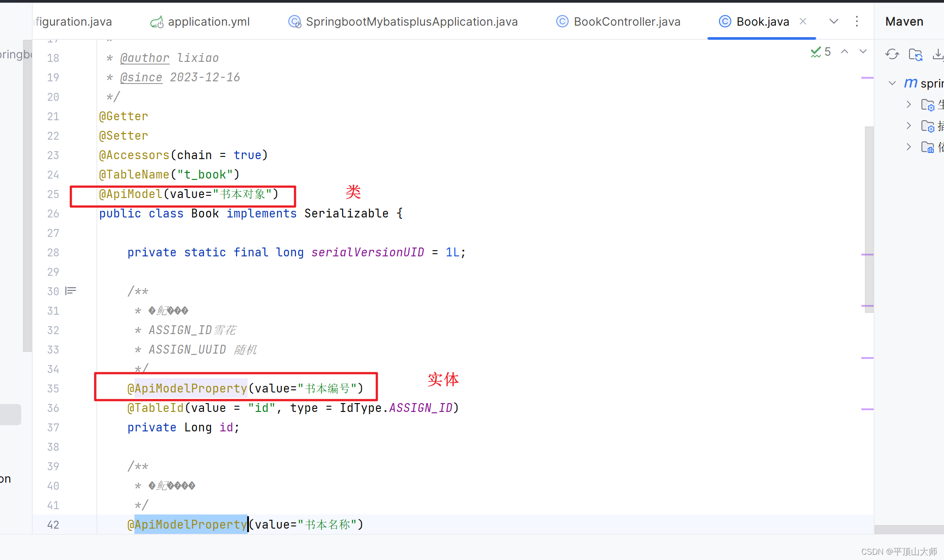Viewport: 944px width, 560px height.
Task: Jump to next highlighted problem arrow
Action: pyautogui.click(x=863, y=52)
